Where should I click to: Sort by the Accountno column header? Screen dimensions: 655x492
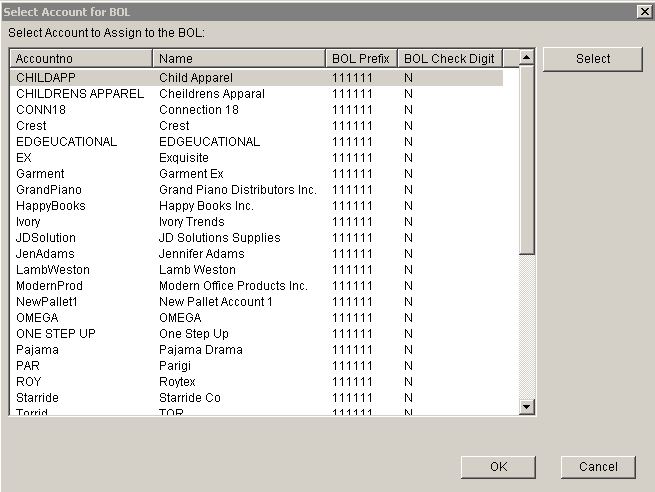tap(81, 58)
